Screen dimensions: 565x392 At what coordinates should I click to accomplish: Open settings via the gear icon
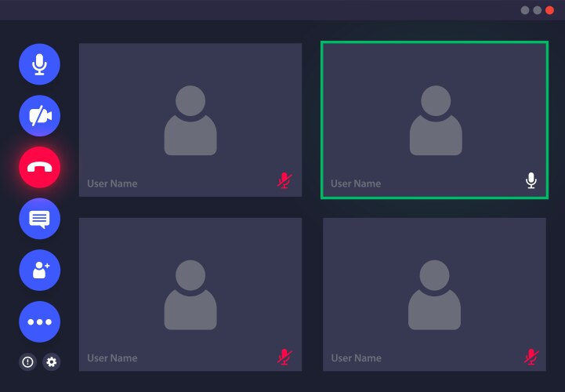click(x=52, y=361)
